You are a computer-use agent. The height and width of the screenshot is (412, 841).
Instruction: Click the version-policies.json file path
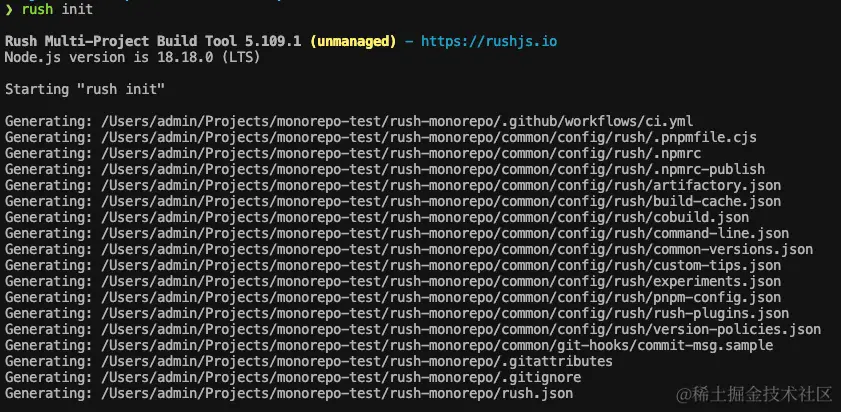[x=461, y=329]
